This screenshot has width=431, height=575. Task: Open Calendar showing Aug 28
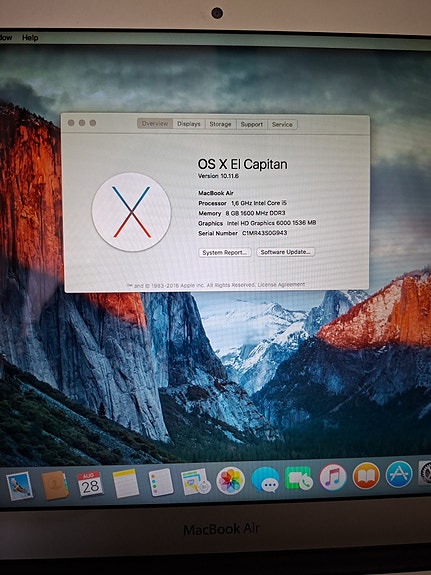pos(90,484)
